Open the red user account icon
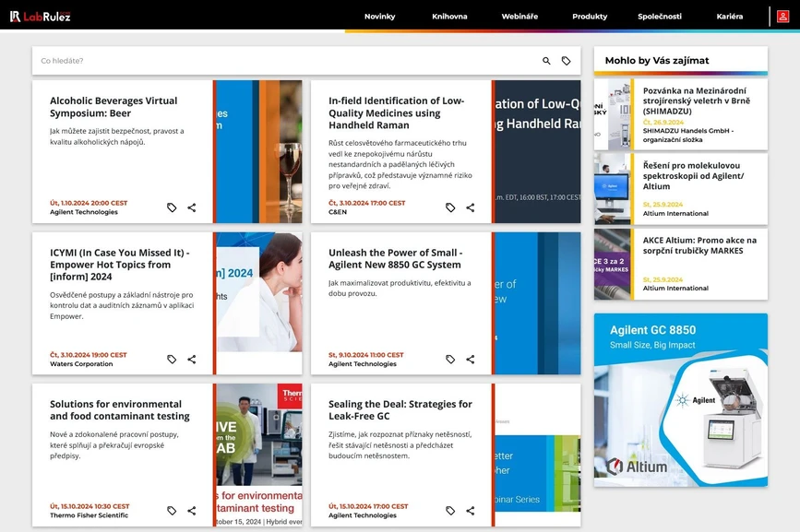Image resolution: width=800 pixels, height=532 pixels. point(783,15)
